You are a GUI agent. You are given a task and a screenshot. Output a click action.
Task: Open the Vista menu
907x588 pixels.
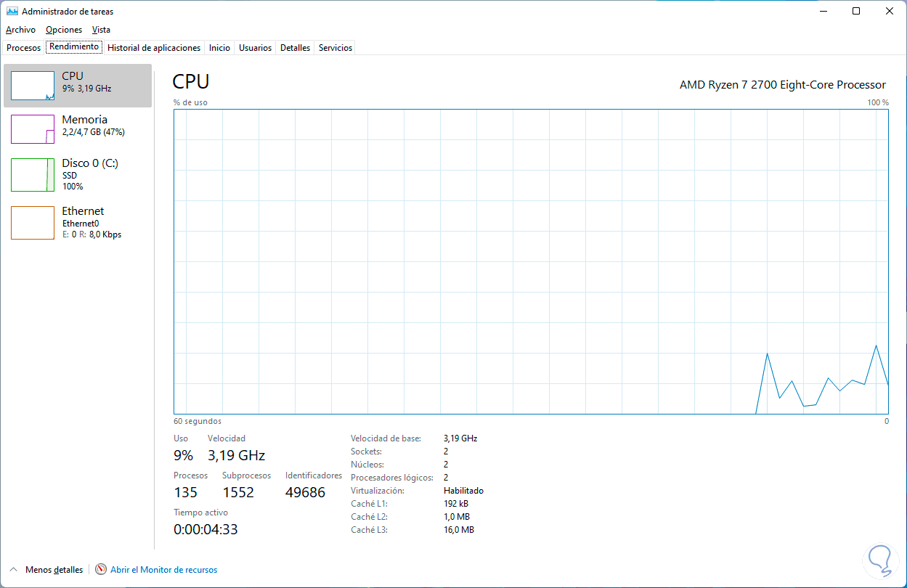pyautogui.click(x=101, y=30)
